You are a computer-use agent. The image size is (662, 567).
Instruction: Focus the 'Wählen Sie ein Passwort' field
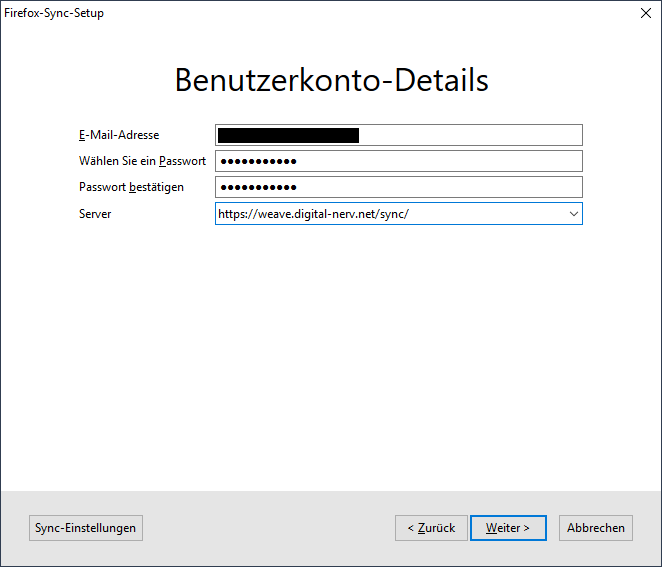point(399,161)
